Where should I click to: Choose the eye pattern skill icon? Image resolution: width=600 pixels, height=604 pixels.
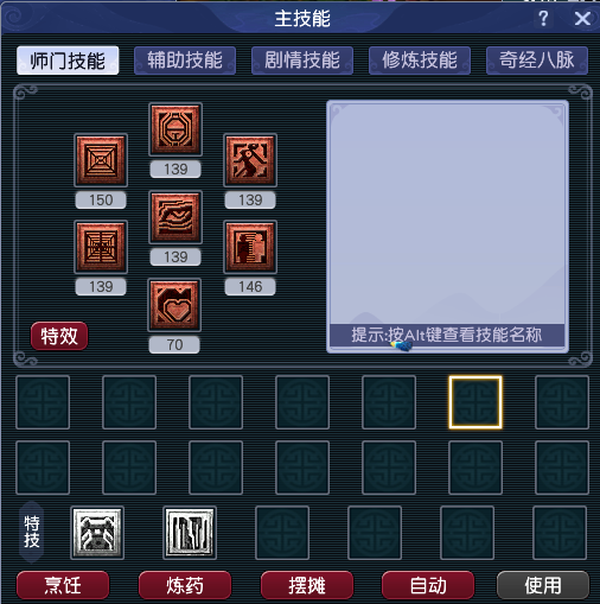[176, 217]
